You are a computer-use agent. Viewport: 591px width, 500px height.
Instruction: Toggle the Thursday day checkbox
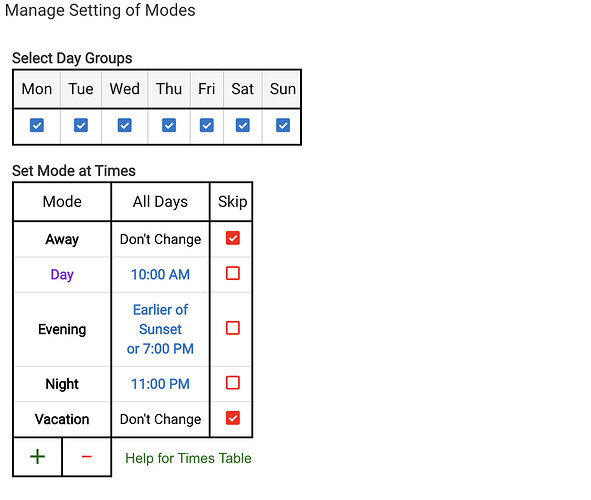pyautogui.click(x=169, y=125)
